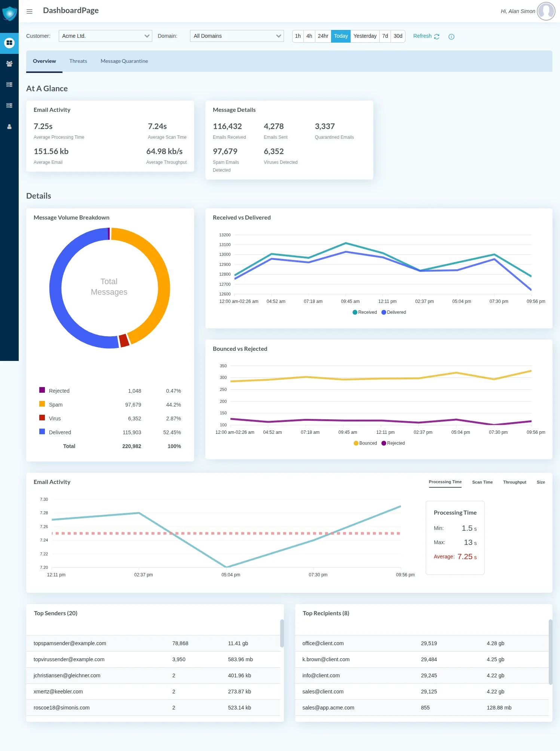The width and height of the screenshot is (560, 751).
Task: Open the users group icon in sidebar
Action: tap(9, 64)
